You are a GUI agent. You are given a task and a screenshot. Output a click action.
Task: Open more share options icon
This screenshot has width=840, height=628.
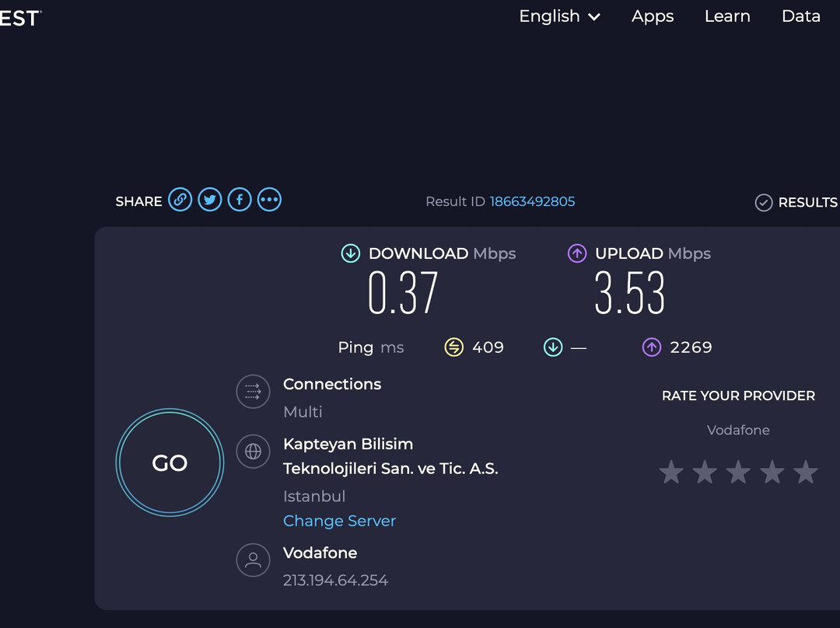(269, 200)
